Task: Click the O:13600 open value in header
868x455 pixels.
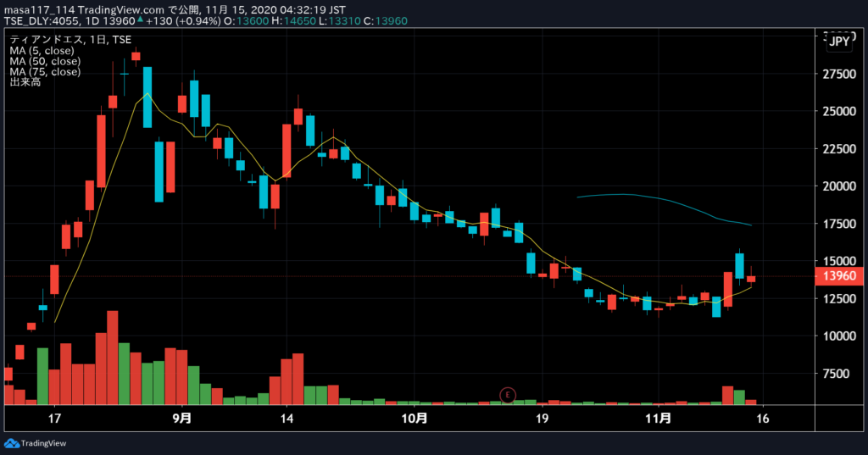Action: [x=247, y=21]
